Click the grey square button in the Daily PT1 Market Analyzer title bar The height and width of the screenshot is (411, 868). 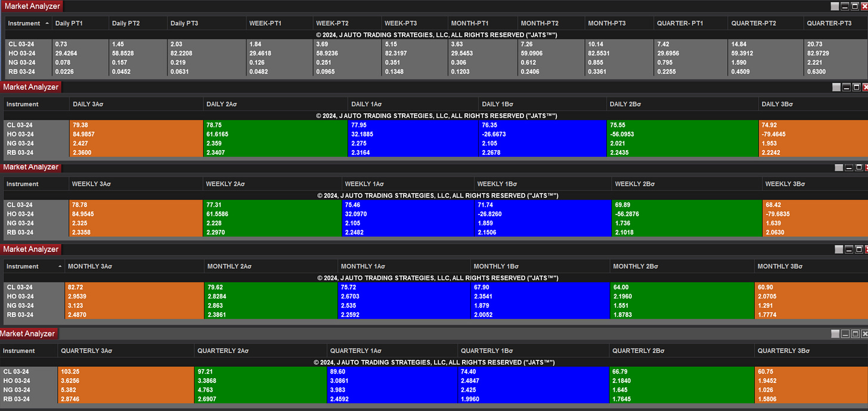pyautogui.click(x=836, y=6)
